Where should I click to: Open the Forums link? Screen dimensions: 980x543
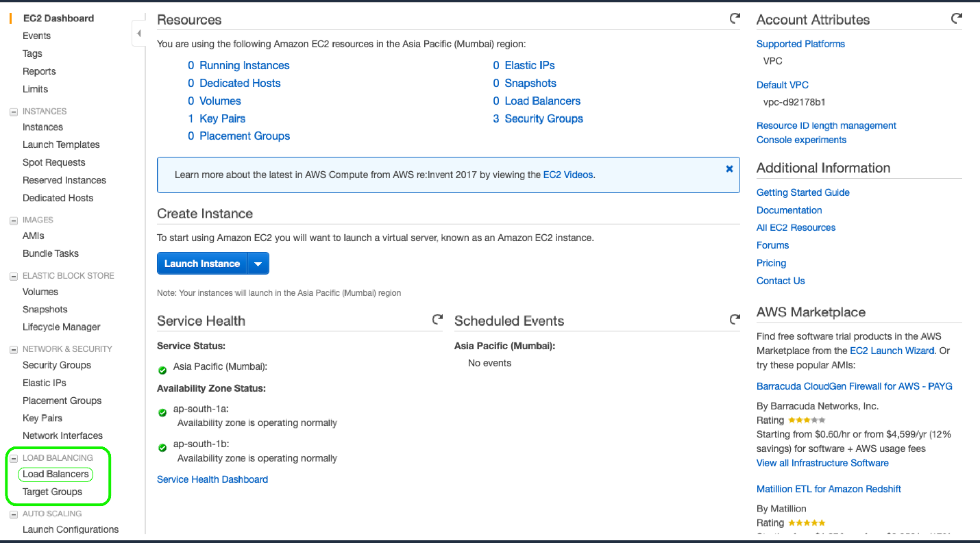[x=773, y=245]
